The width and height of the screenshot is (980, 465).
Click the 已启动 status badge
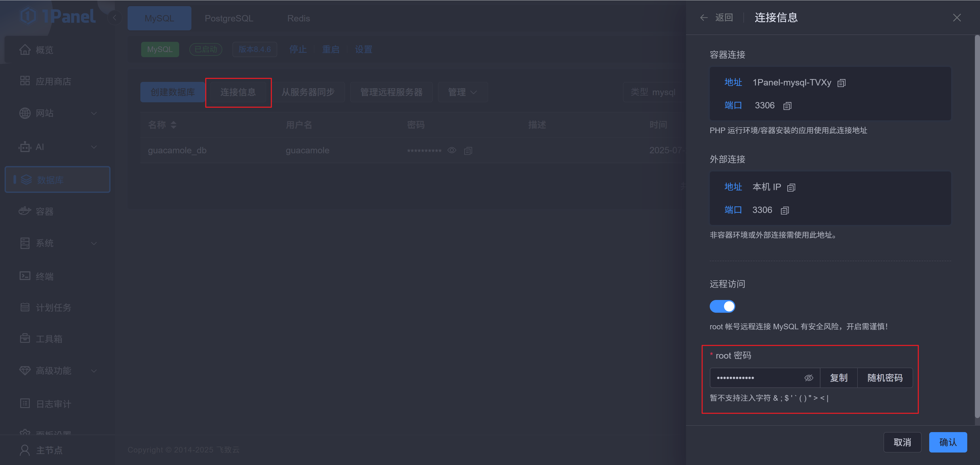click(206, 49)
